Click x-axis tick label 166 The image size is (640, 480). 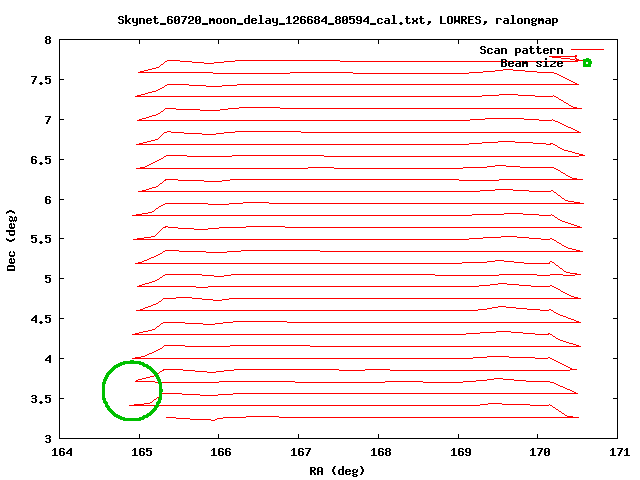[221, 452]
